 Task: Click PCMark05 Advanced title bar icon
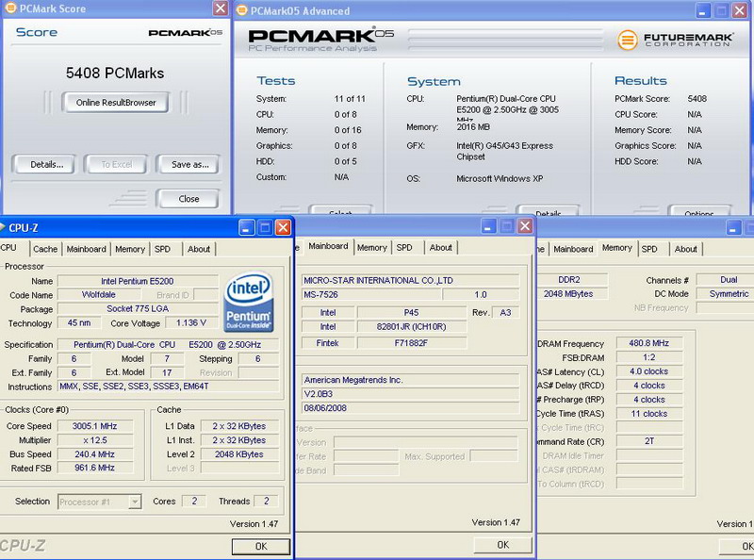pyautogui.click(x=242, y=10)
